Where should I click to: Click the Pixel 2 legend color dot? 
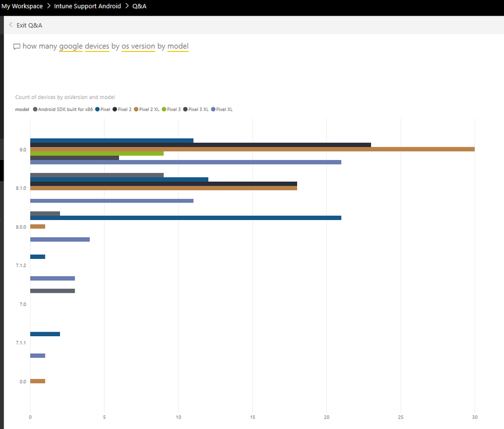click(x=115, y=110)
